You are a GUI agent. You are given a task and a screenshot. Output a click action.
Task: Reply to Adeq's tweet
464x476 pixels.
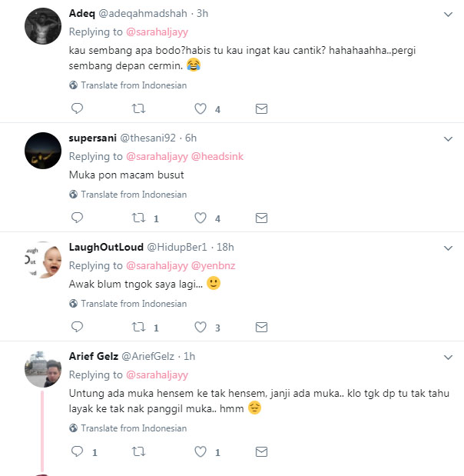[x=76, y=109]
